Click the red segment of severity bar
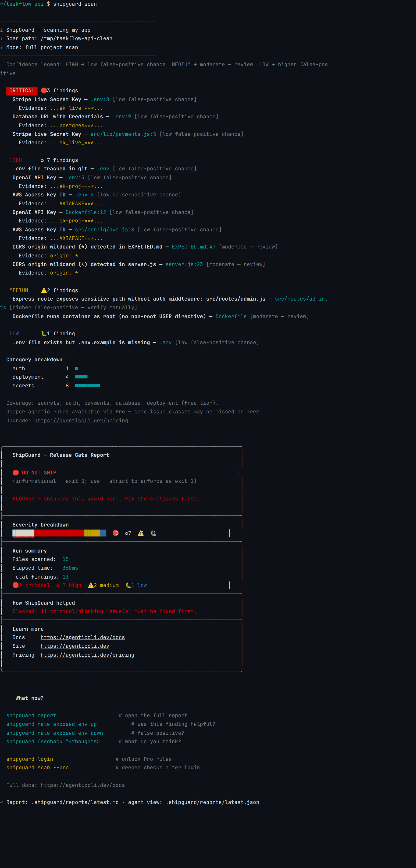 pos(59,533)
